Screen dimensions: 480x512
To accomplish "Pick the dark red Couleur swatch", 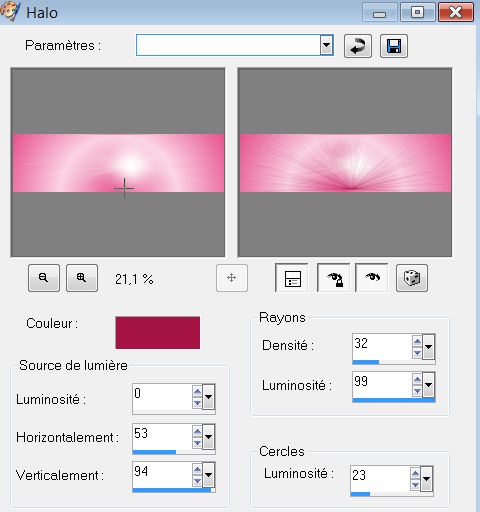I will coord(158,333).
